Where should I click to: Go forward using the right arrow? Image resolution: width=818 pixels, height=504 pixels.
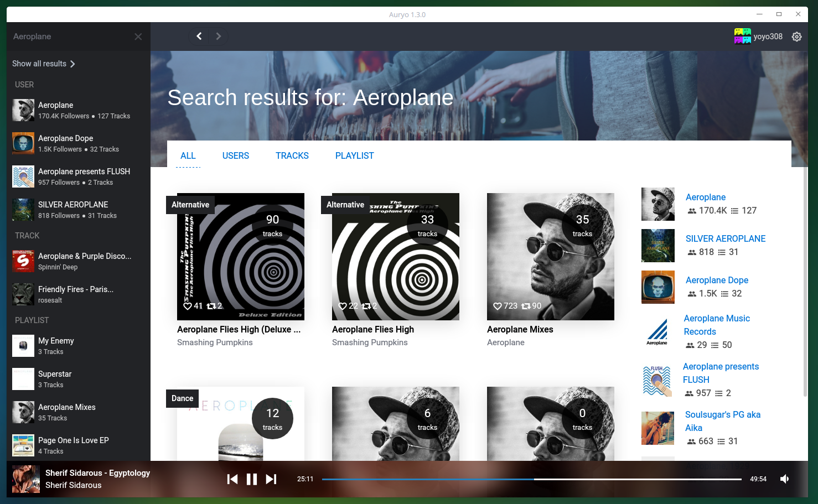[219, 37]
